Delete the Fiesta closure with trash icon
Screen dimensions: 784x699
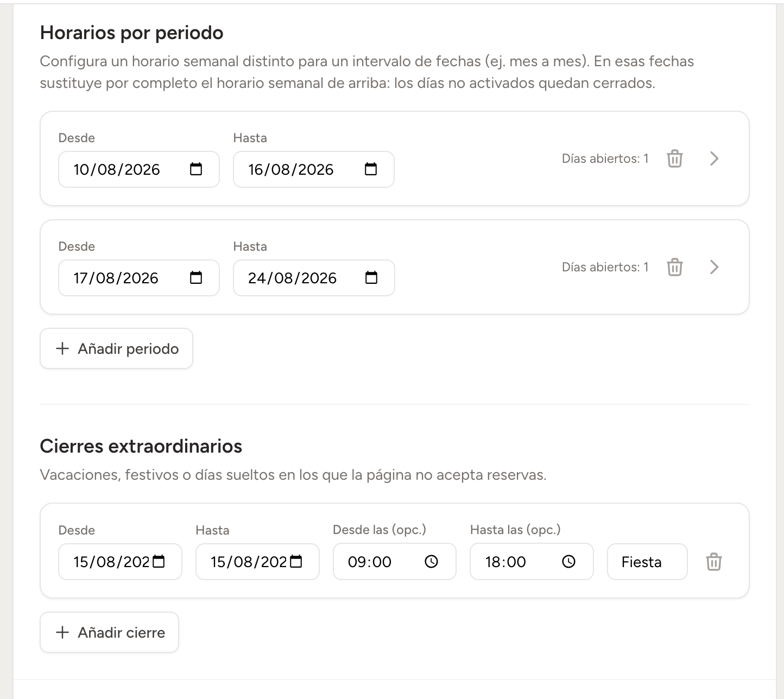(714, 562)
